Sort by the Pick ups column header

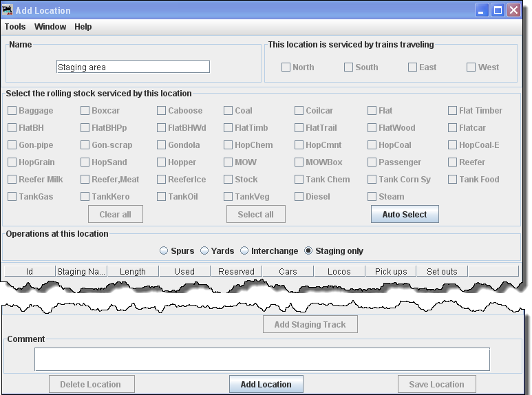[x=391, y=271]
